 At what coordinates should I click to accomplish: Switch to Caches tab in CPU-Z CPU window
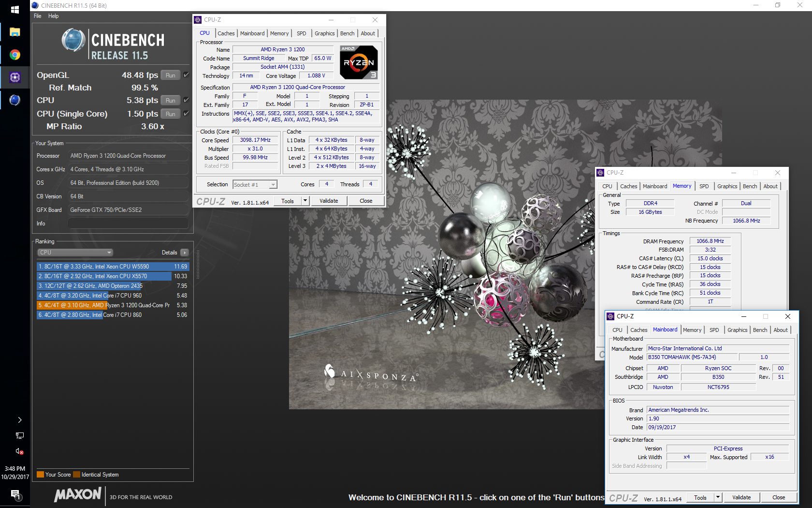point(226,33)
